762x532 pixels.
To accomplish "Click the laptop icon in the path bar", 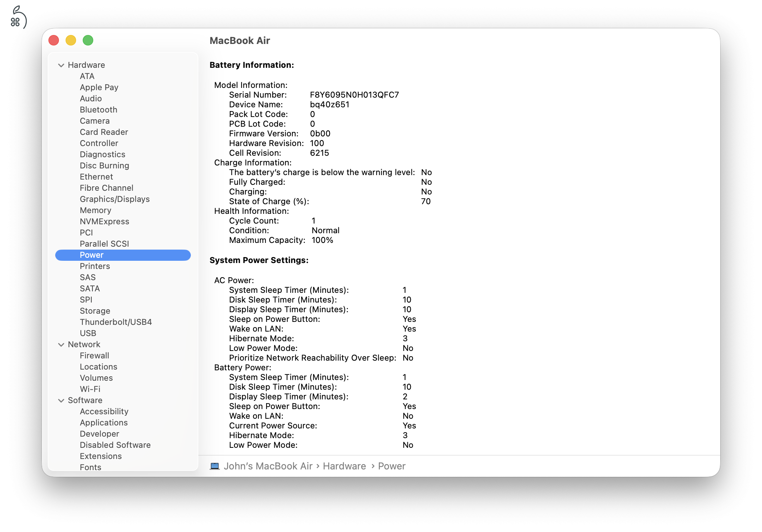I will coord(215,466).
